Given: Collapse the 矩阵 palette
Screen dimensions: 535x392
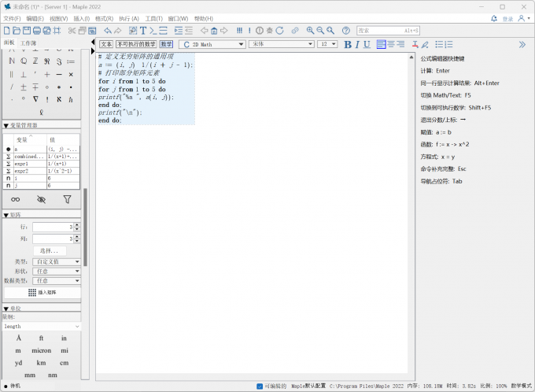Looking at the screenshot, I should click(6, 215).
